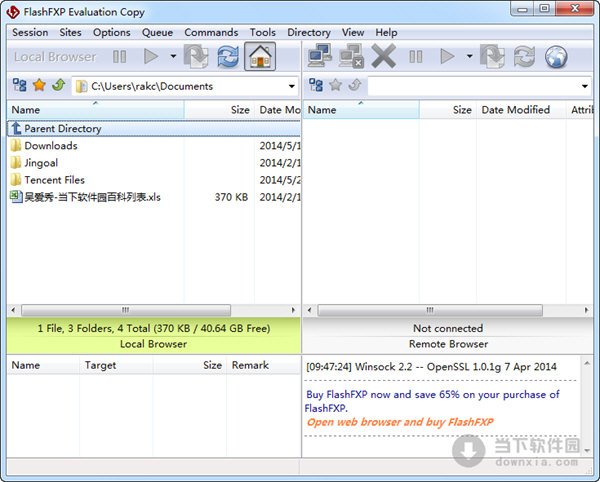Open the Queue menu

[x=157, y=33]
